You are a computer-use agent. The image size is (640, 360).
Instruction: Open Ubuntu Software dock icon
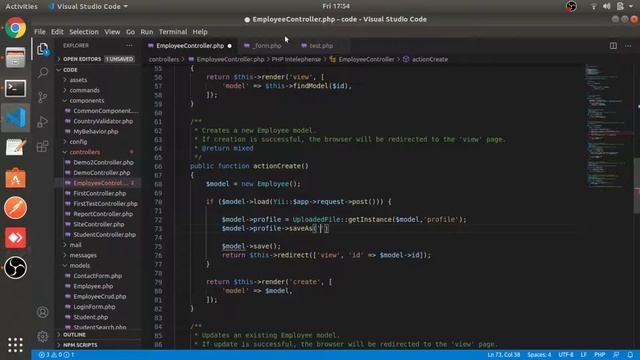(16, 178)
